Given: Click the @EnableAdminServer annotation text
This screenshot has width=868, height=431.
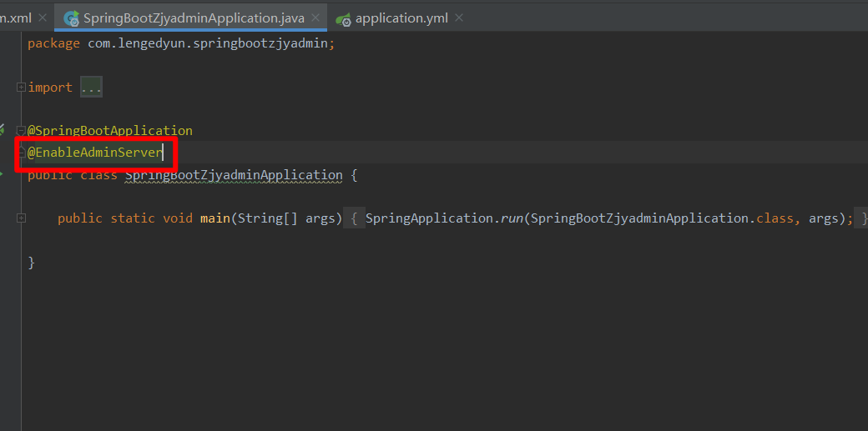Looking at the screenshot, I should click(95, 153).
